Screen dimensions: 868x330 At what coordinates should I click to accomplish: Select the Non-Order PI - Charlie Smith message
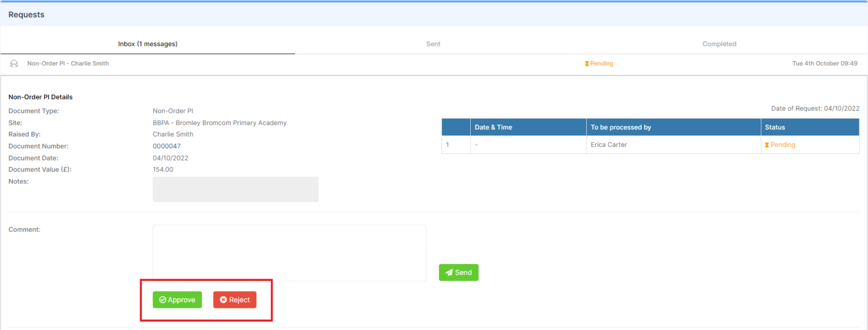(x=68, y=63)
